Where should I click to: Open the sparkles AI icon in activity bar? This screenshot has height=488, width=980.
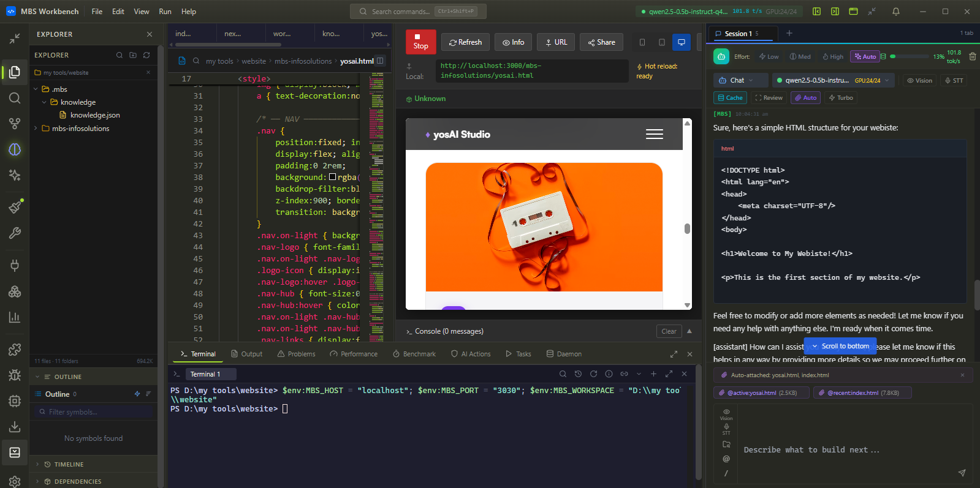(15, 175)
